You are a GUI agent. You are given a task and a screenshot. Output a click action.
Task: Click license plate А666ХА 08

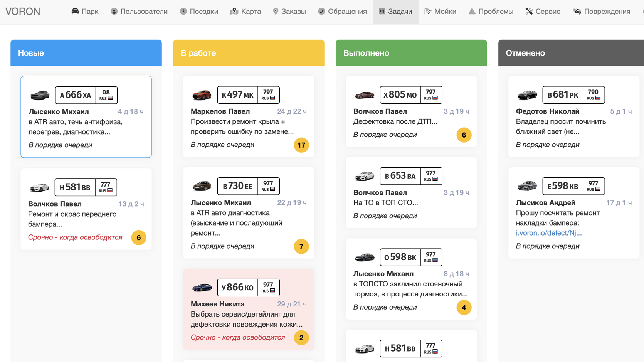point(86,95)
